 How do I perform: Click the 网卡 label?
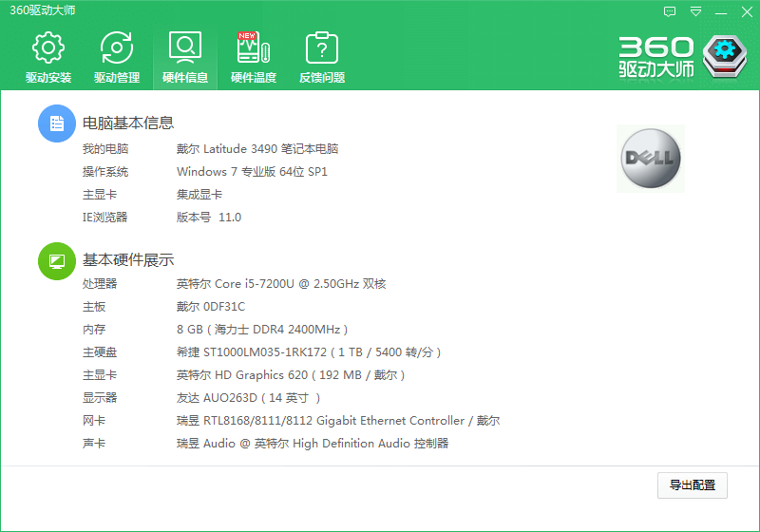click(x=94, y=421)
